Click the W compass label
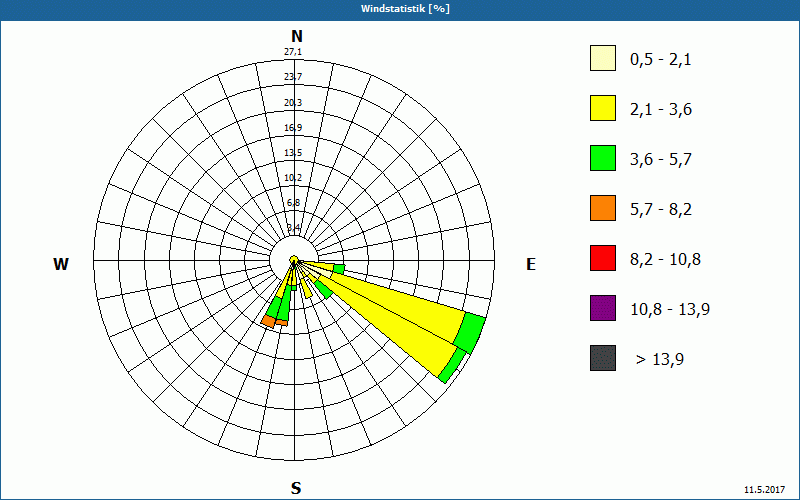 [x=61, y=264]
